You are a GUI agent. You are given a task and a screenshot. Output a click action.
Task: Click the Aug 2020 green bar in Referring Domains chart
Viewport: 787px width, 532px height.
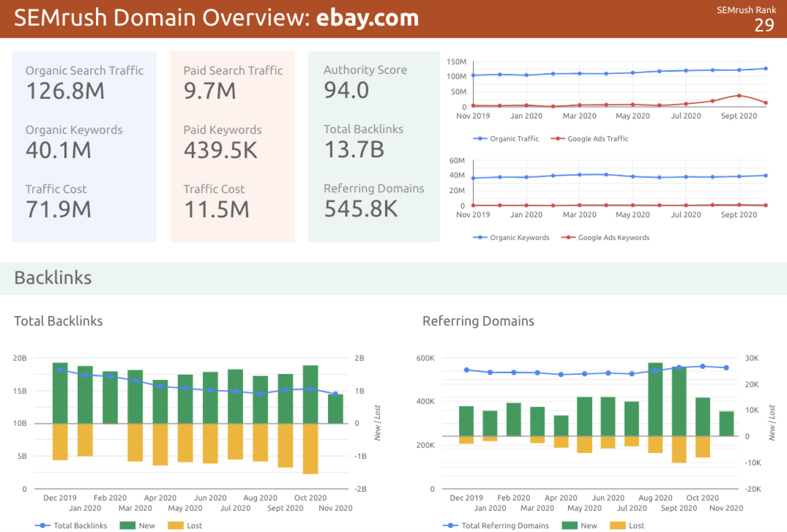click(655, 399)
